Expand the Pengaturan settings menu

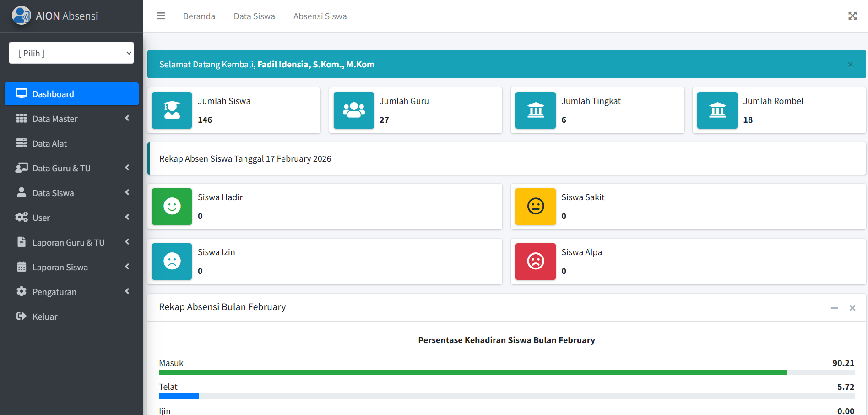(x=71, y=292)
